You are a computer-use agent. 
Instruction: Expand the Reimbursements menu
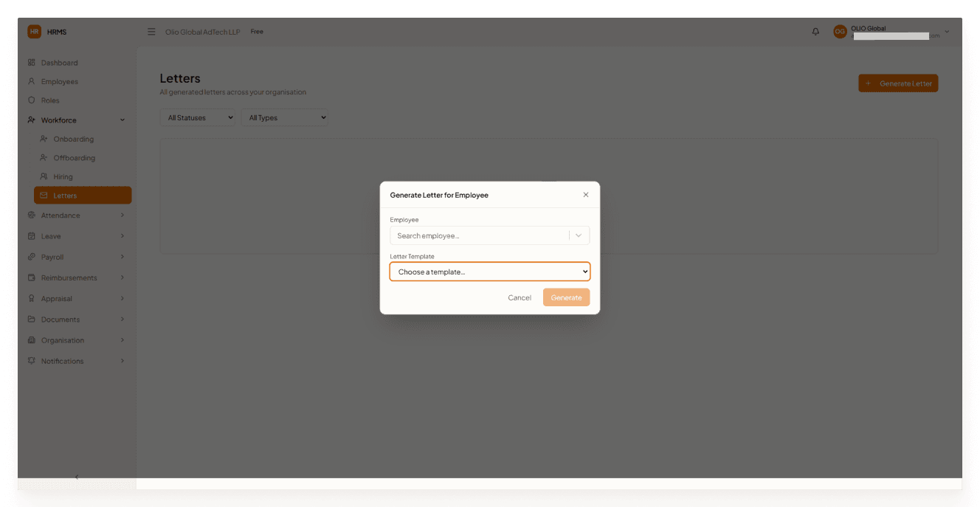coord(77,277)
